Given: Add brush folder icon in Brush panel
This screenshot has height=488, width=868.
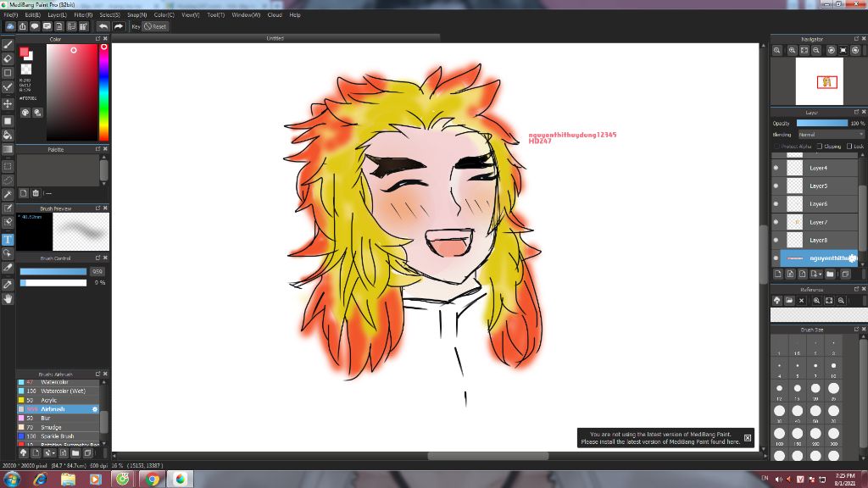Looking at the screenshot, I should coord(75,453).
